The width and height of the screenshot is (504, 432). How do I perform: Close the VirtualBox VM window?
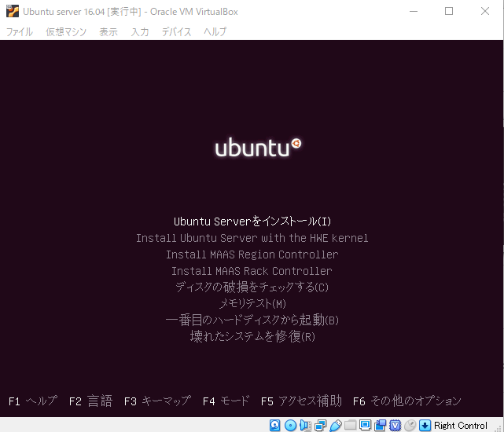pos(485,11)
